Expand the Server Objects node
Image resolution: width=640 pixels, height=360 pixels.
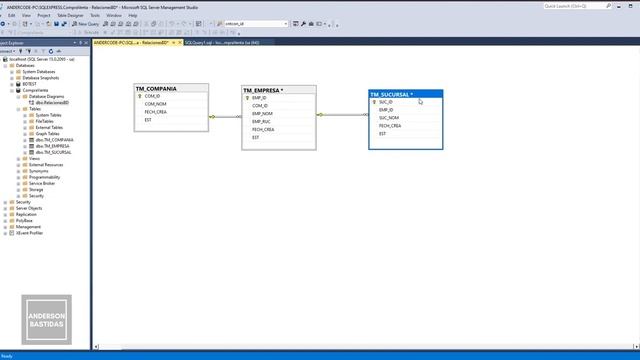point(5,208)
